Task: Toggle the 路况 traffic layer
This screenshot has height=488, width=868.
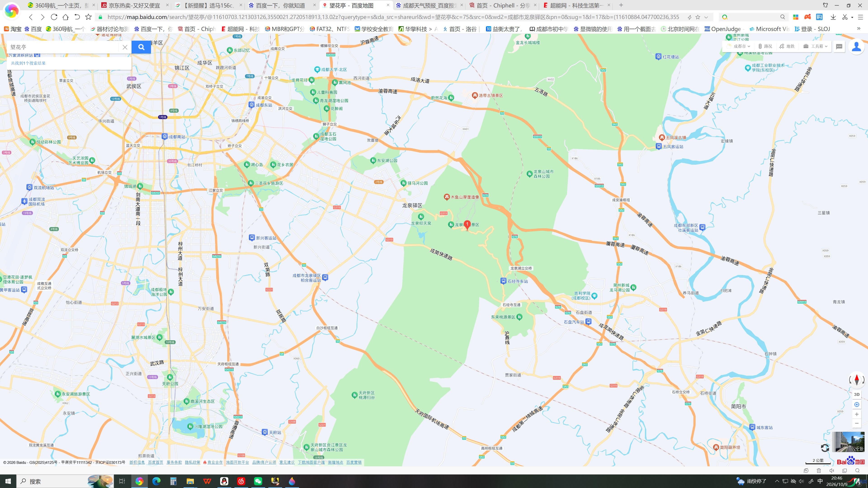Action: (765, 46)
